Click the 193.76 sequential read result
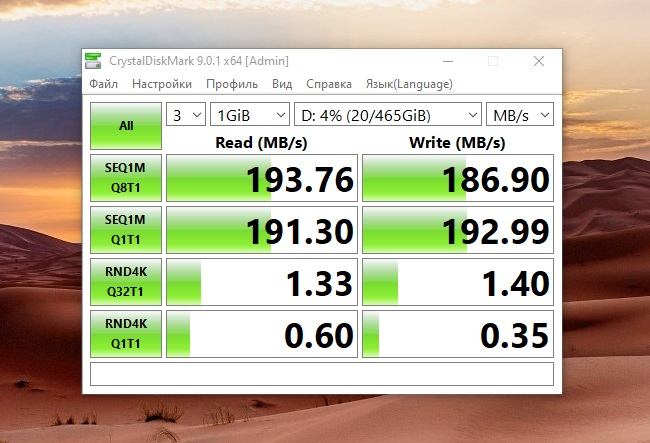The image size is (650, 443). (x=261, y=179)
